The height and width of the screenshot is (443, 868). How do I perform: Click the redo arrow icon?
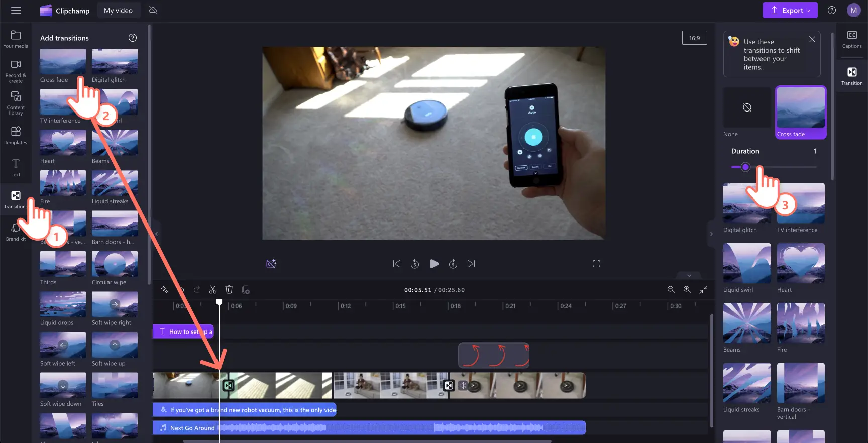pos(197,290)
